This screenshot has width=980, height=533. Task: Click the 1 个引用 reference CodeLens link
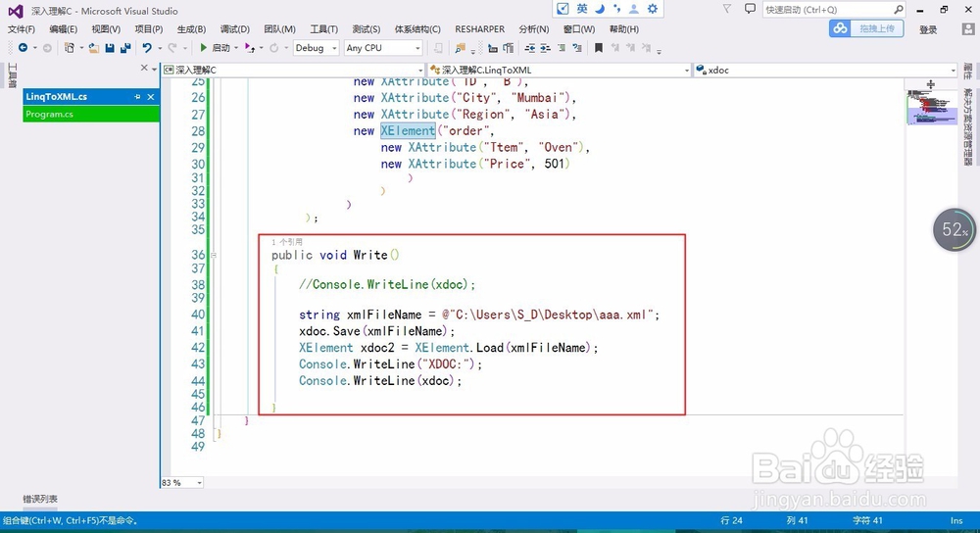click(x=287, y=242)
